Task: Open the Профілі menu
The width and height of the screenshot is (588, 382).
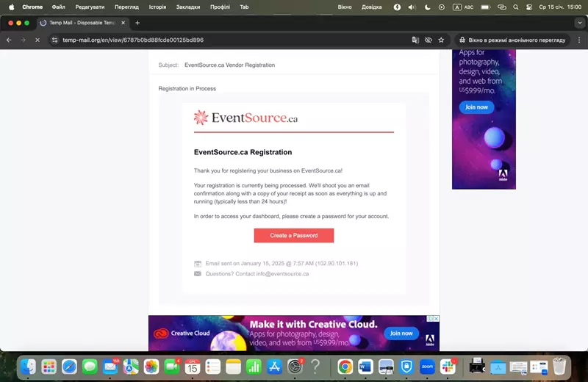Action: [x=220, y=7]
